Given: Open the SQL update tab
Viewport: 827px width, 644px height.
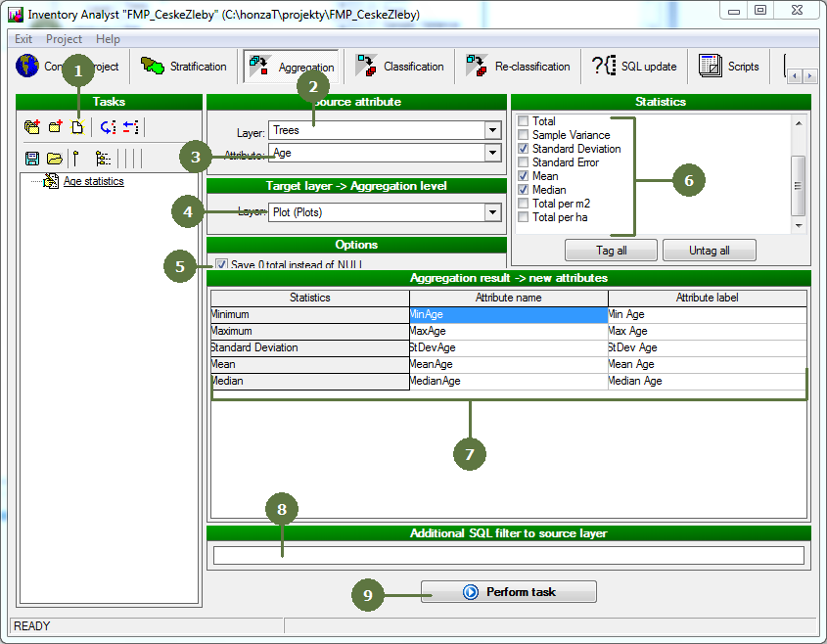Looking at the screenshot, I should [x=636, y=67].
